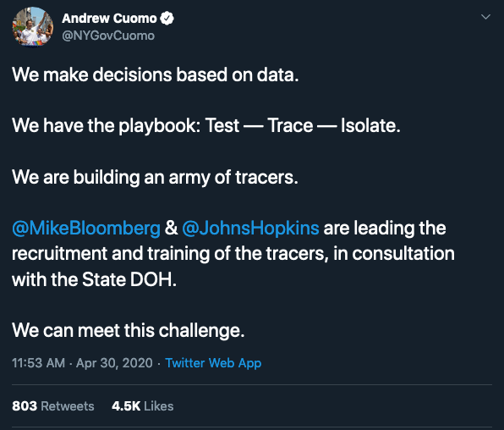View the 4.5K Likes list
The image size is (504, 430).
142,406
